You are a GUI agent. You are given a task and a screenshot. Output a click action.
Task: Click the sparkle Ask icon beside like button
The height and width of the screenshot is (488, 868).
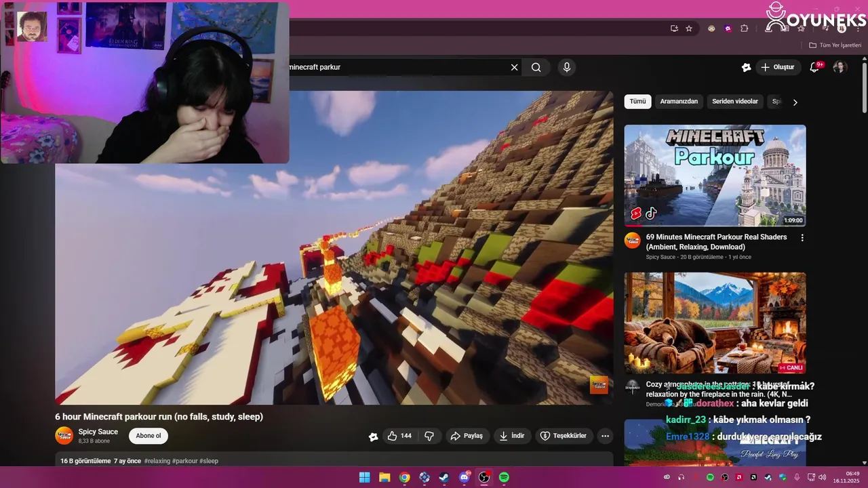point(373,436)
